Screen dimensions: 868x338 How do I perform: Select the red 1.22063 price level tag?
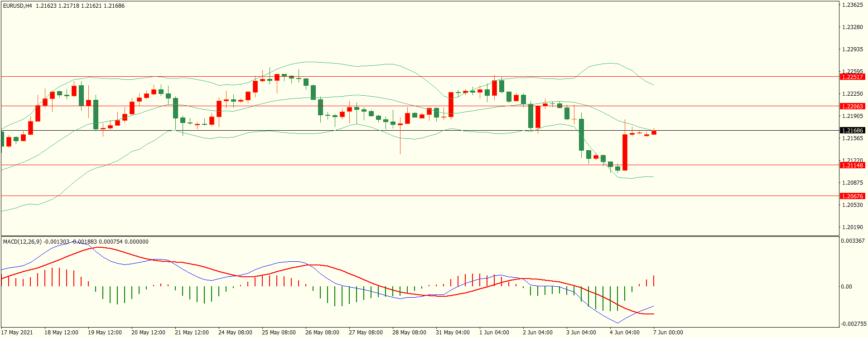(x=852, y=106)
